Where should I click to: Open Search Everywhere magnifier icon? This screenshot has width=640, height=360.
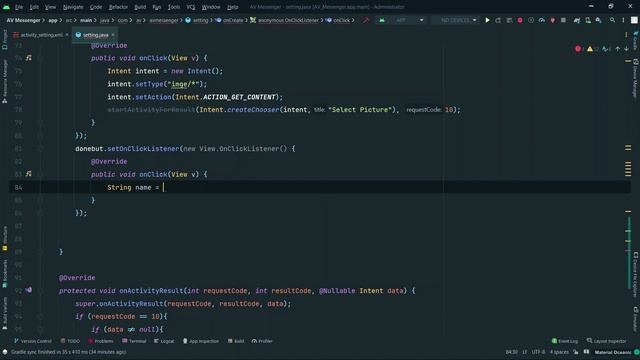click(612, 20)
